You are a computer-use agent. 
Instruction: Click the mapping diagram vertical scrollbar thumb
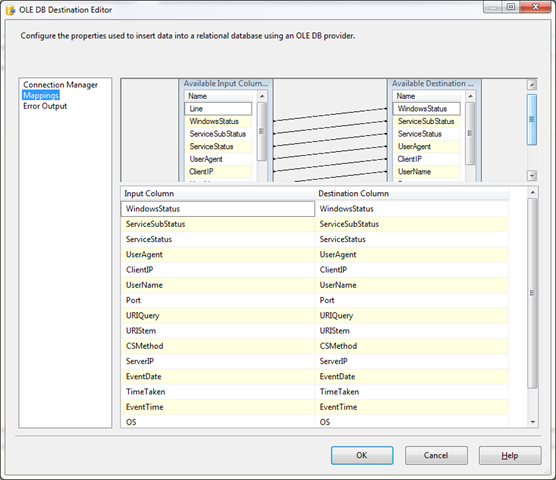532,119
